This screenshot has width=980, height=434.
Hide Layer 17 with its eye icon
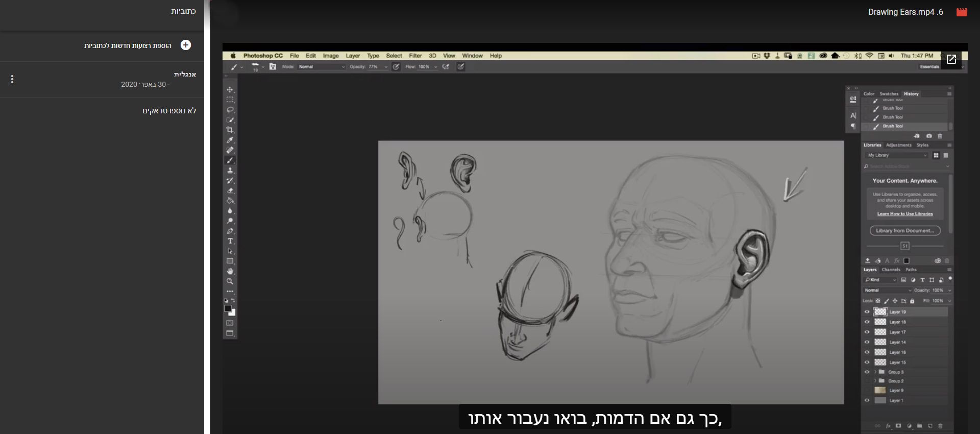(x=867, y=332)
